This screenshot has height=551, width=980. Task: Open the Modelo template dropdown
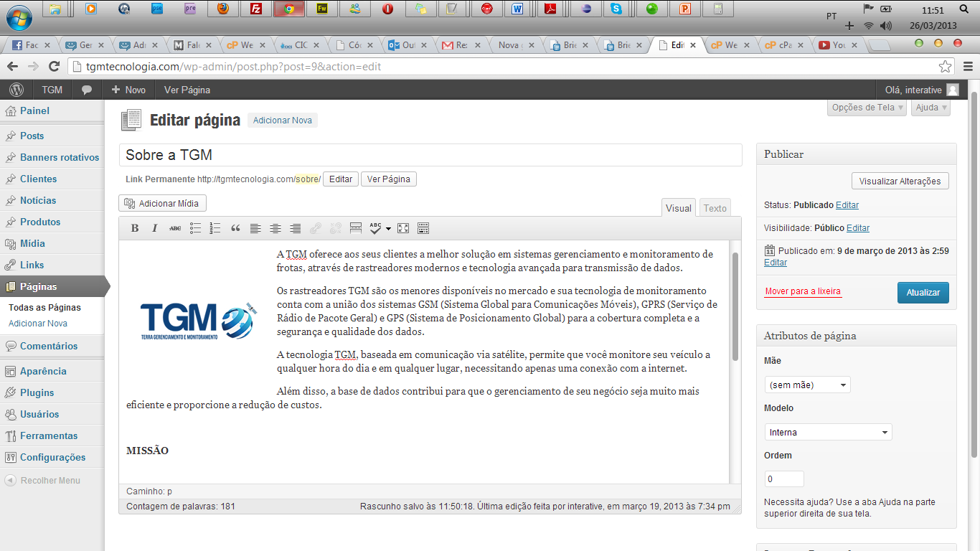point(828,432)
